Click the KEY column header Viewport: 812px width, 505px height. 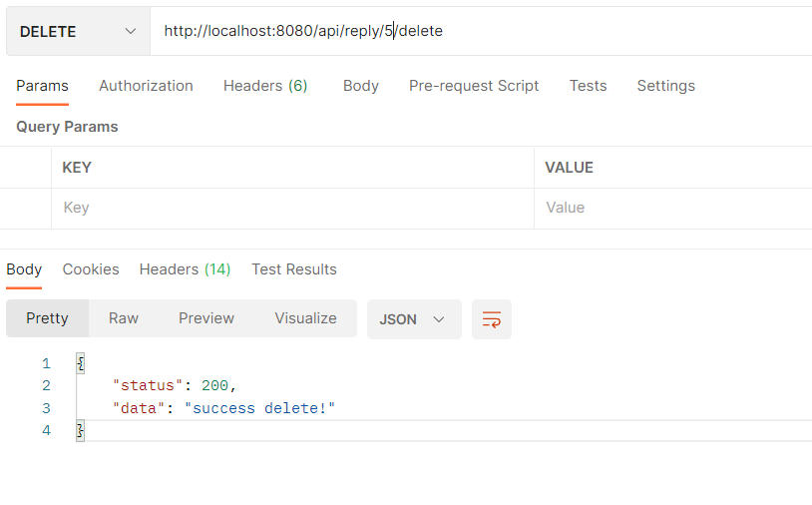[x=77, y=168]
